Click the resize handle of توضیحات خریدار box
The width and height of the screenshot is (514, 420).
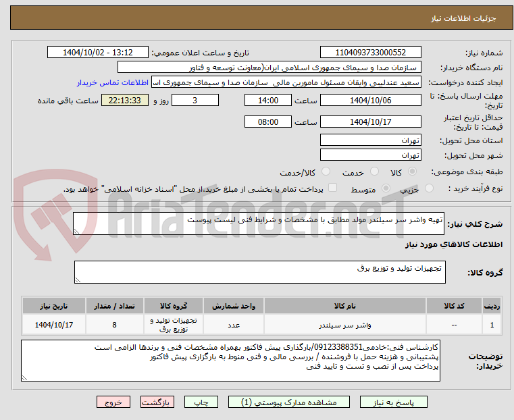(x=24, y=377)
